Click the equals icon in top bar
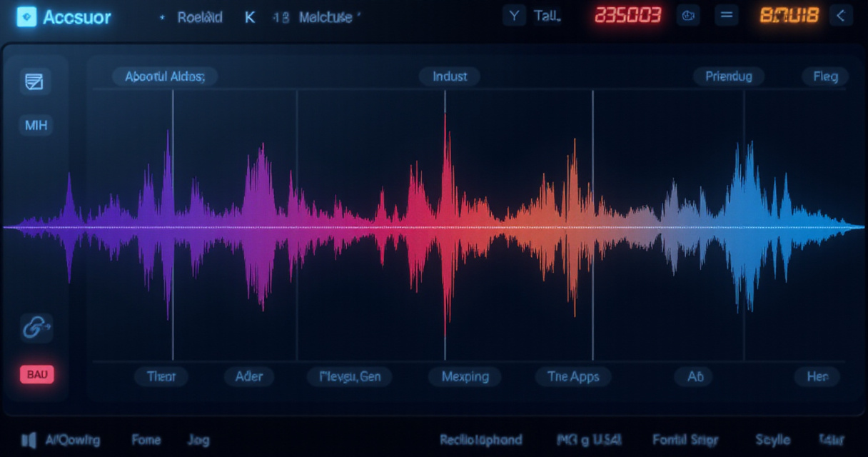This screenshot has width=868, height=457. [x=726, y=16]
